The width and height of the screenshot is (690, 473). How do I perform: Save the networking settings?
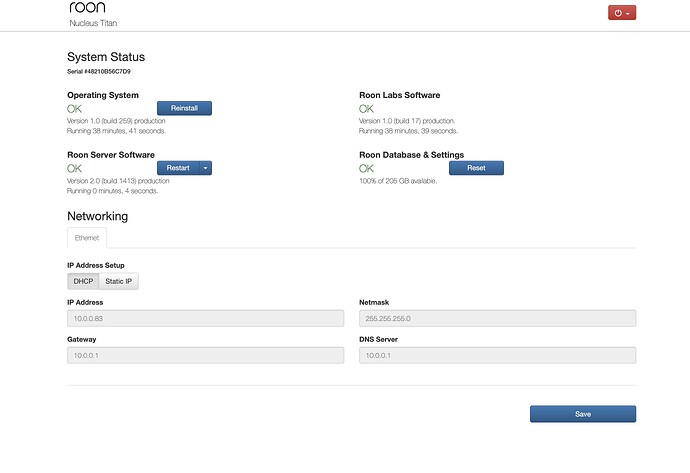(583, 414)
